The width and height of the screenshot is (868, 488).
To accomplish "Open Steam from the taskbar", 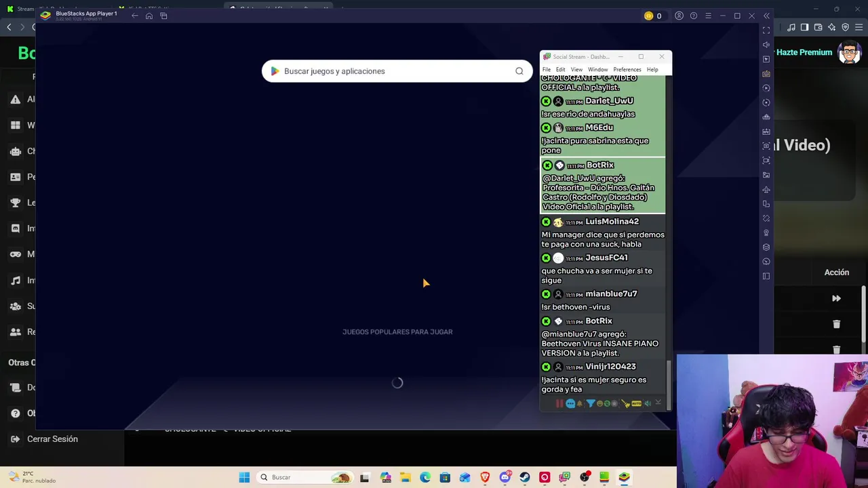I will tap(525, 477).
